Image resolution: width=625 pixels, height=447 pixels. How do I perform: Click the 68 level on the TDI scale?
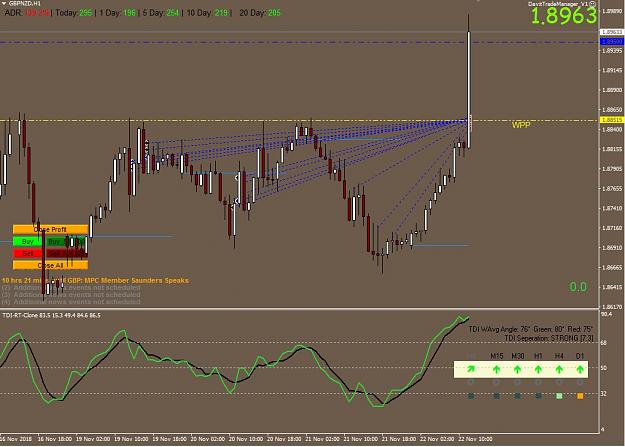(x=603, y=343)
